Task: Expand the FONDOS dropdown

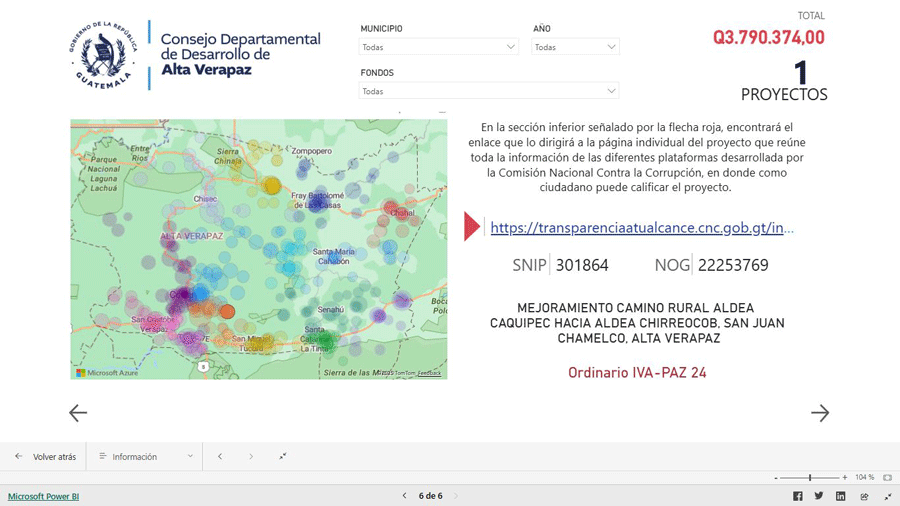Action: click(x=488, y=91)
